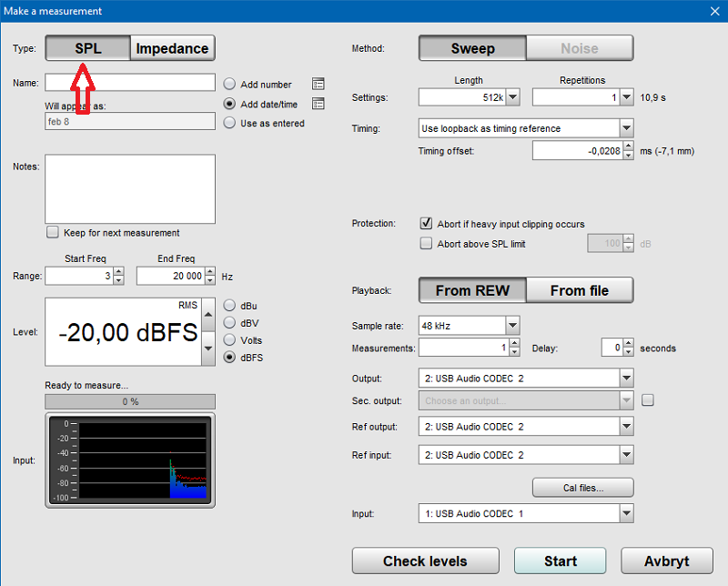Open date format settings icon beside Add date/time
728x586 pixels.
318,104
